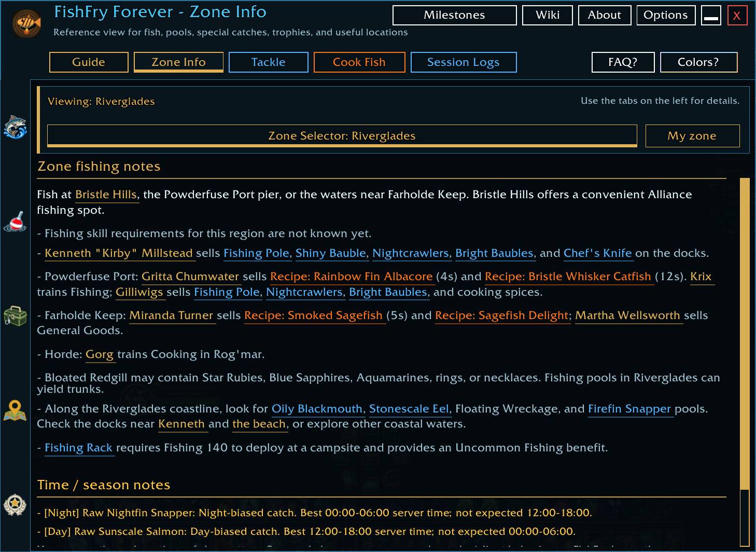Open the jumping fish sidebar icon
The image size is (756, 552).
click(15, 127)
